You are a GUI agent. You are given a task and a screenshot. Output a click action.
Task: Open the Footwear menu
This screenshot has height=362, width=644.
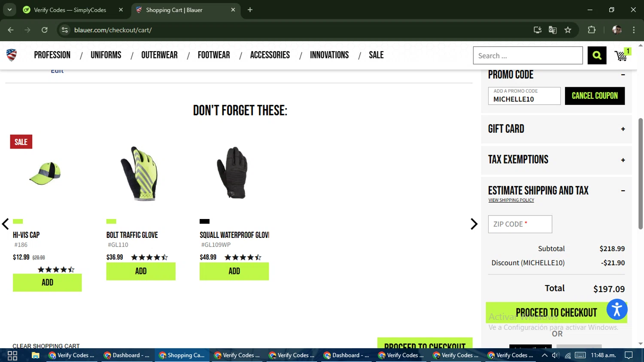214,55
